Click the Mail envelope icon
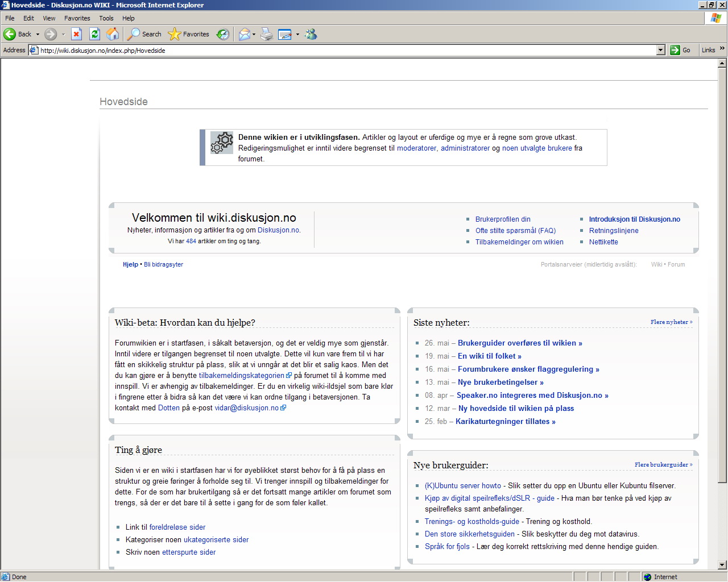Screen dimensions: 728x582 (x=244, y=34)
